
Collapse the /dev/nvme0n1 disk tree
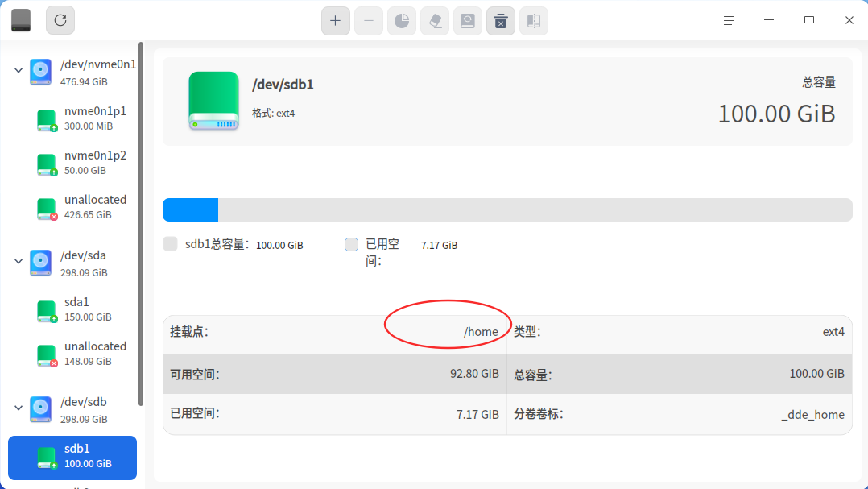(x=19, y=70)
